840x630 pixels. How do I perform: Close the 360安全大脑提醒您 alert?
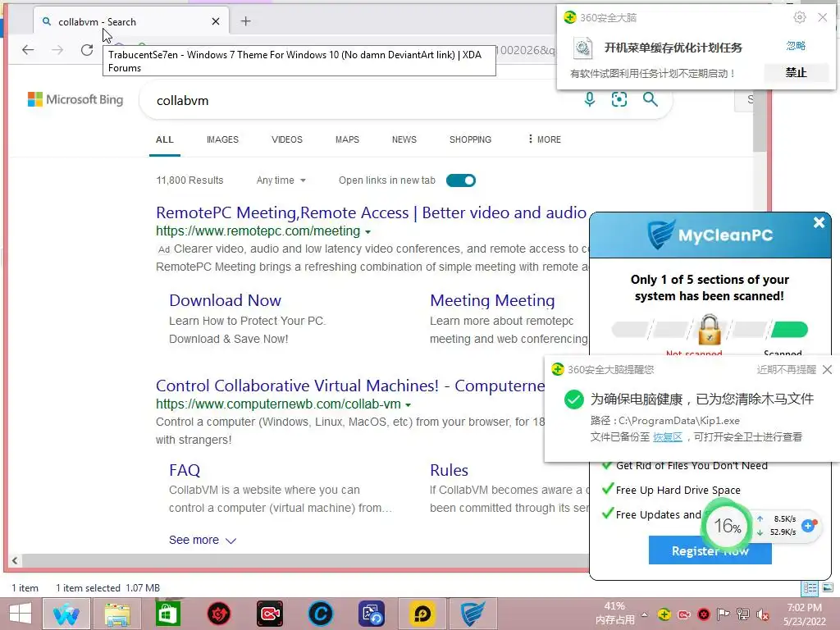point(827,370)
